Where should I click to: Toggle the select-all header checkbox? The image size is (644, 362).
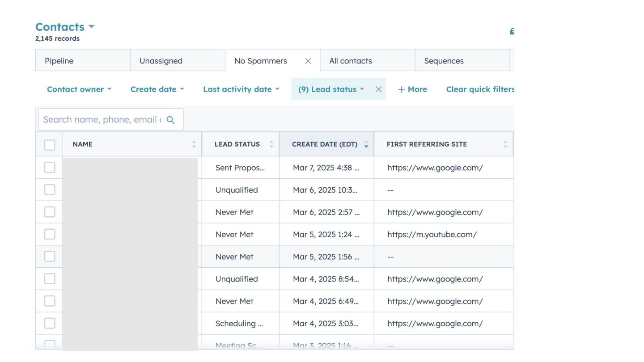pyautogui.click(x=50, y=145)
